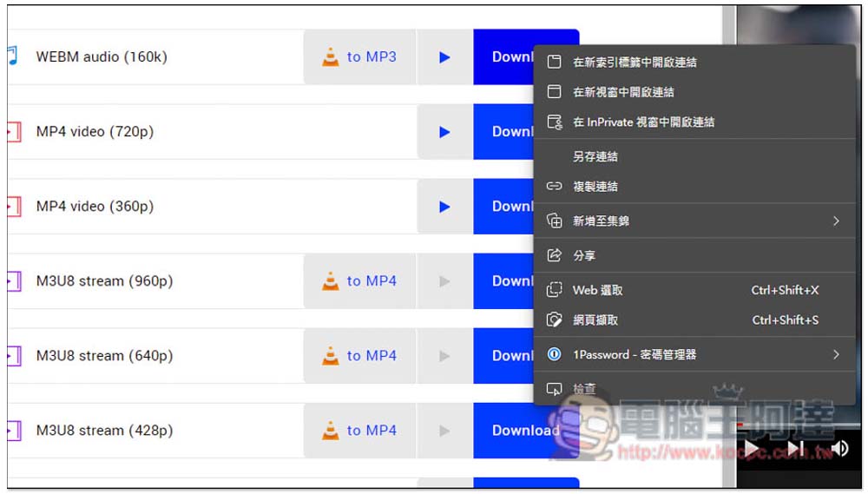Click play arrow for M3U8 stream (428p)
This screenshot has height=494, width=868.
(x=445, y=431)
